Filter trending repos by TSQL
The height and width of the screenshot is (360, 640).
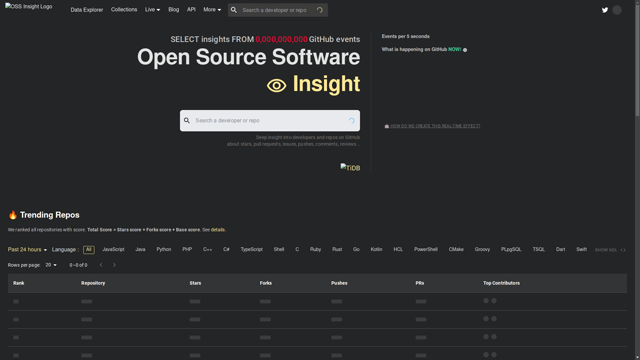[538, 249]
